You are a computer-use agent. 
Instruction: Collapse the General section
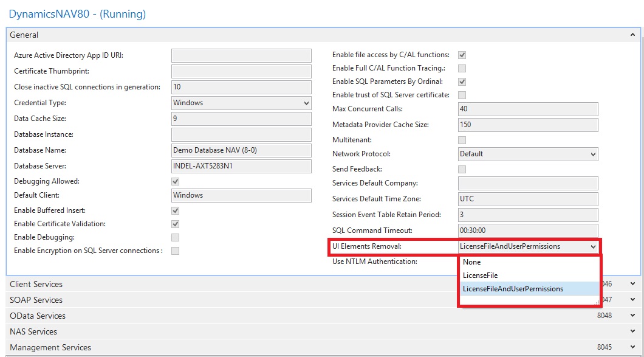pyautogui.click(x=634, y=35)
